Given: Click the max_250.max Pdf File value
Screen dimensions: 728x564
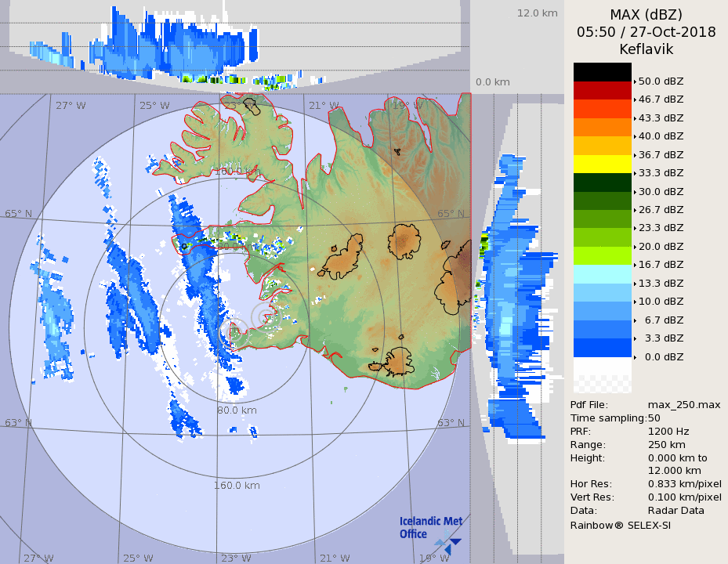Looking at the screenshot, I should [683, 404].
